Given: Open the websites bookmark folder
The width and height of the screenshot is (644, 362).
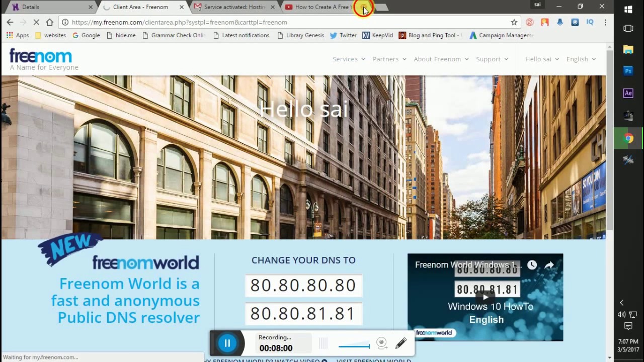Looking at the screenshot, I should click(x=51, y=35).
